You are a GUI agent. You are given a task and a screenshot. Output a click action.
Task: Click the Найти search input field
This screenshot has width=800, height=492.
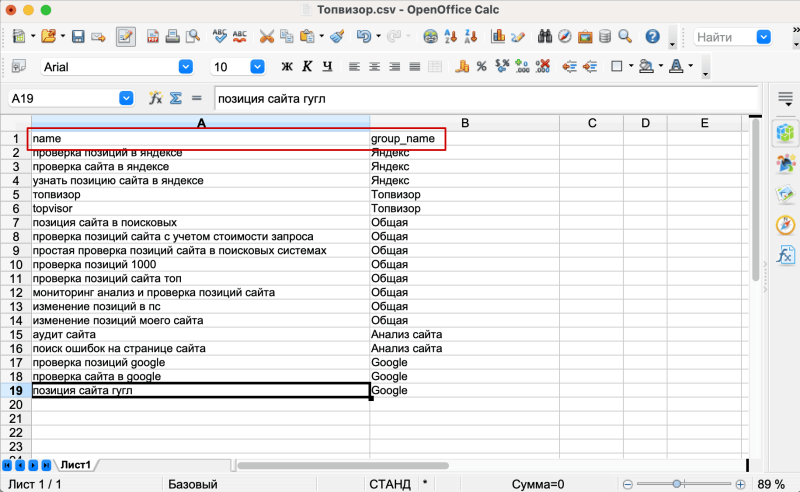724,37
